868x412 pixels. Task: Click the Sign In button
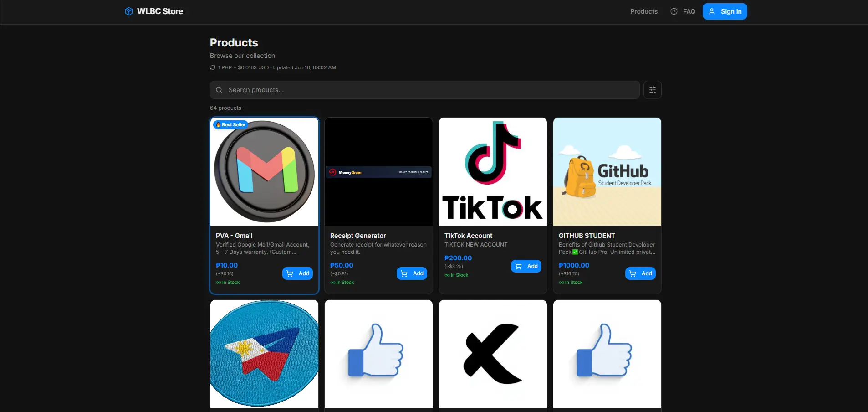pos(725,11)
